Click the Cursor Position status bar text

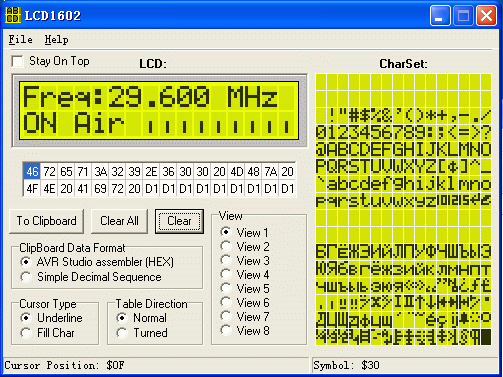(64, 365)
